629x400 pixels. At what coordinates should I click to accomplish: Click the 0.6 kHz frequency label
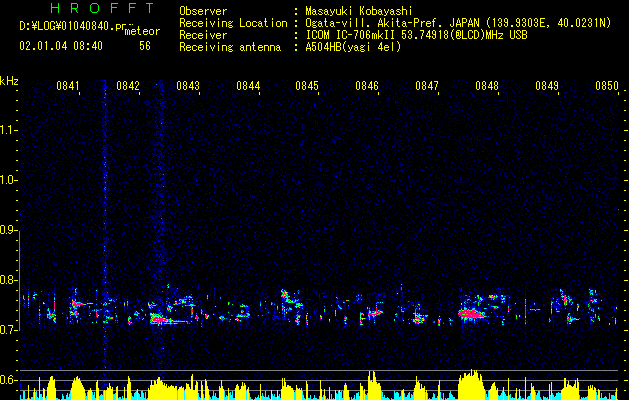click(8, 380)
